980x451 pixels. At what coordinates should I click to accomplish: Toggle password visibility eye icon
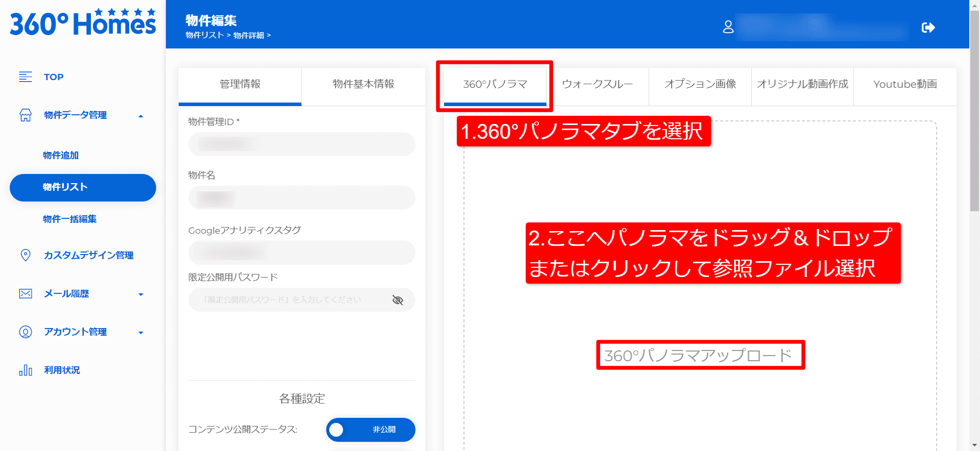click(398, 300)
